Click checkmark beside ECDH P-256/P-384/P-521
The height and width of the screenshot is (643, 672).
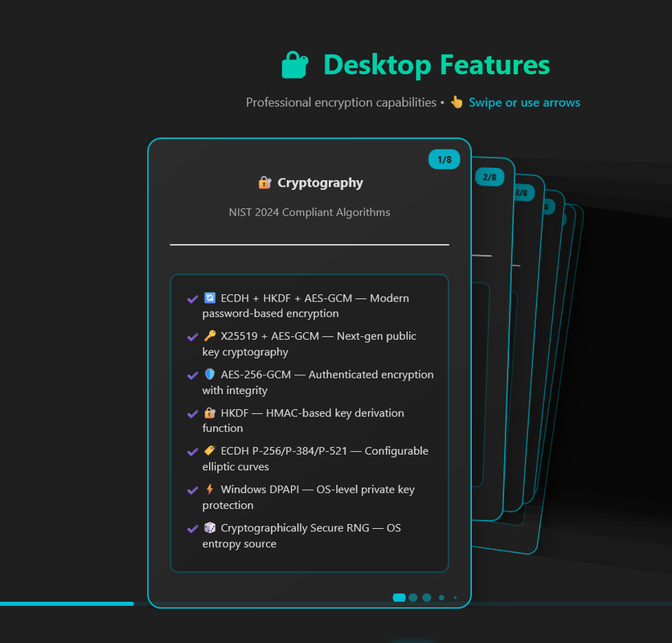(x=192, y=452)
